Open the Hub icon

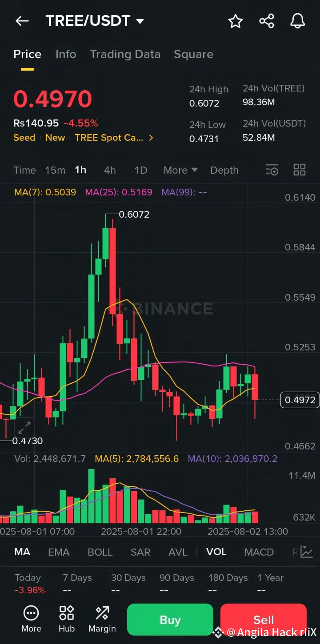tap(67, 619)
